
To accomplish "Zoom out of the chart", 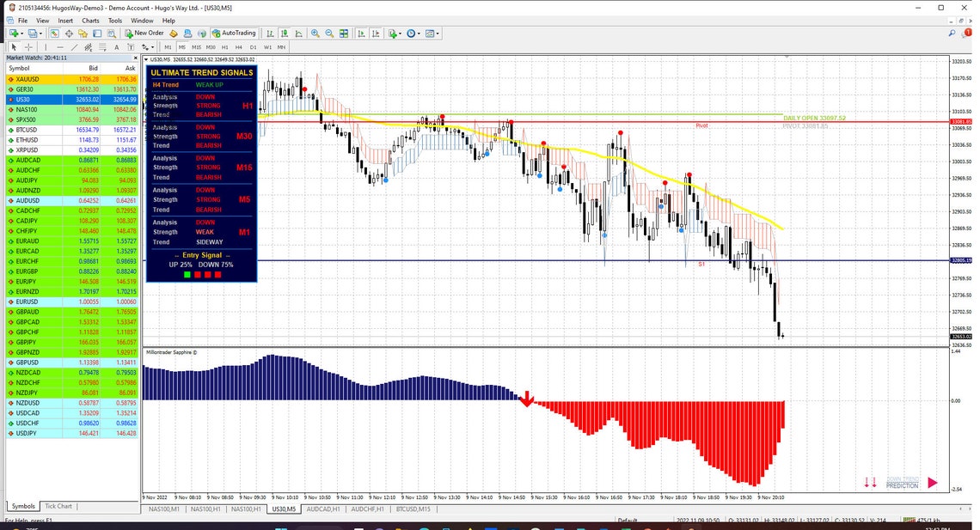I will pos(328,33).
